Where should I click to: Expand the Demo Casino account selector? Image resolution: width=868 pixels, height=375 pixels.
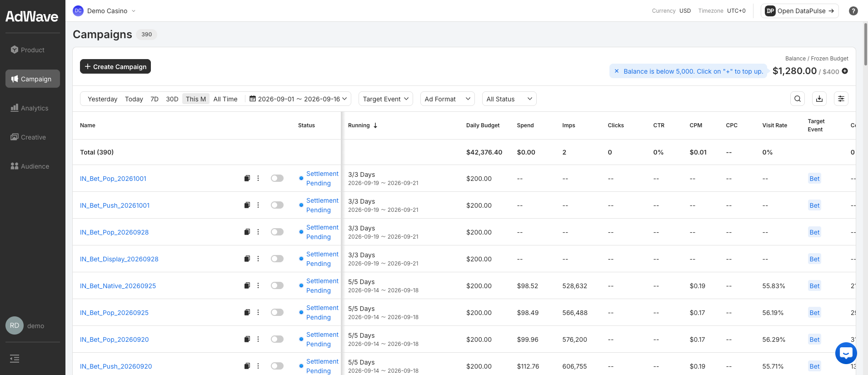105,11
